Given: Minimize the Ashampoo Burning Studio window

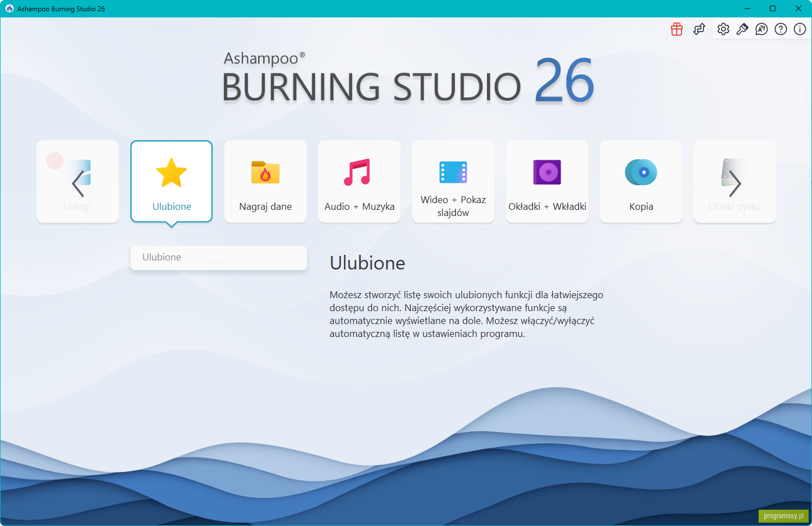Looking at the screenshot, I should 747,8.
